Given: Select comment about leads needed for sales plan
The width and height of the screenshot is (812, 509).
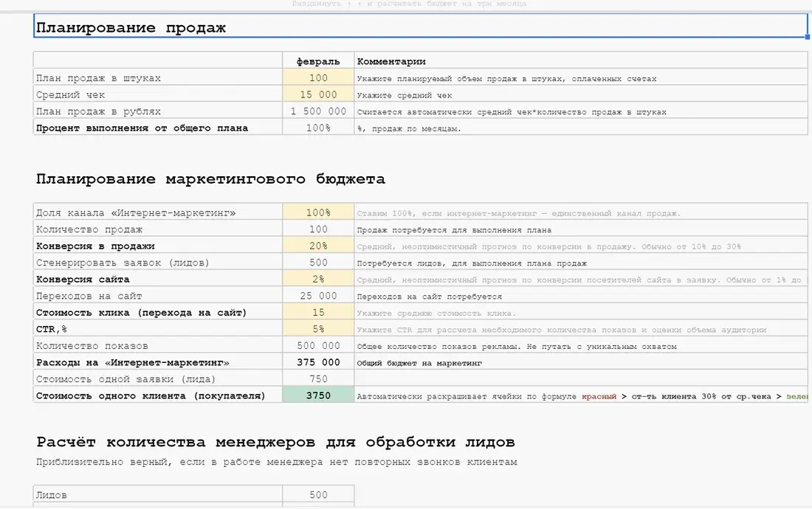Looking at the screenshot, I should coord(472,263).
